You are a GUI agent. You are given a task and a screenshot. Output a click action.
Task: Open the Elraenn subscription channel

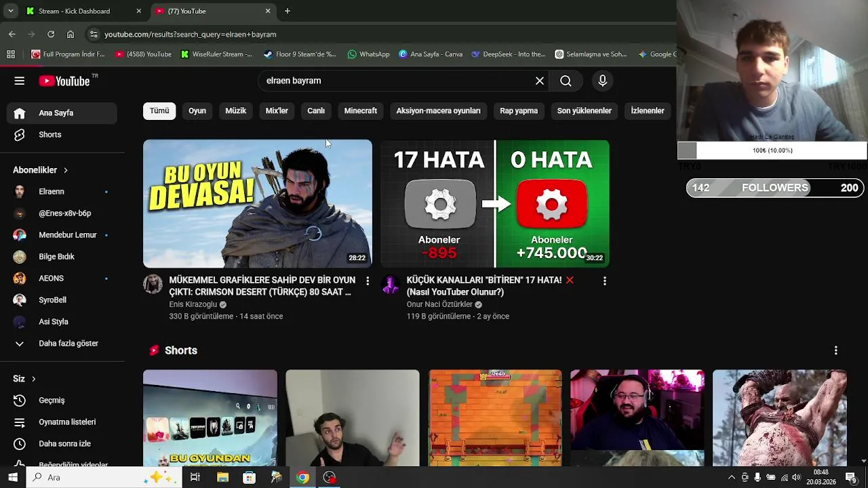(x=62, y=192)
